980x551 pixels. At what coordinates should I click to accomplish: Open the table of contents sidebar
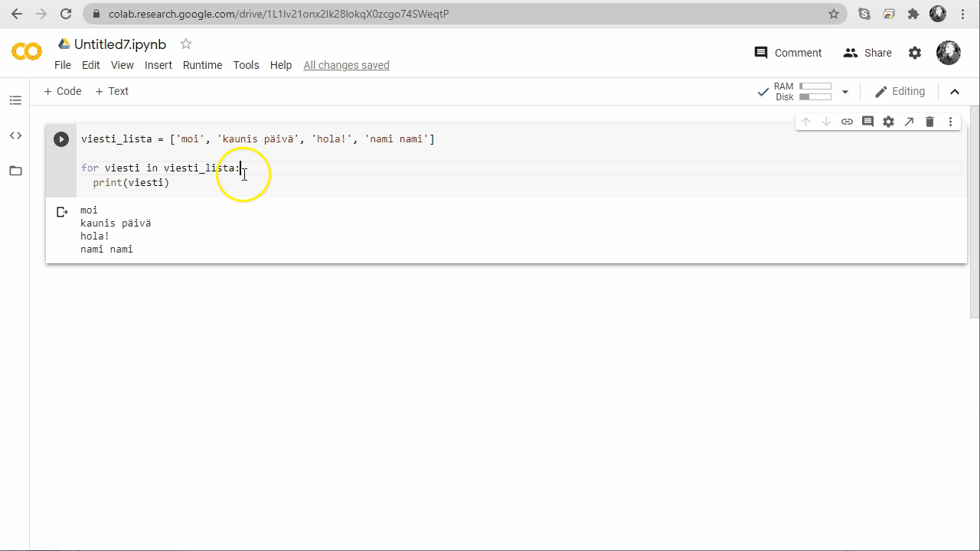[x=15, y=100]
